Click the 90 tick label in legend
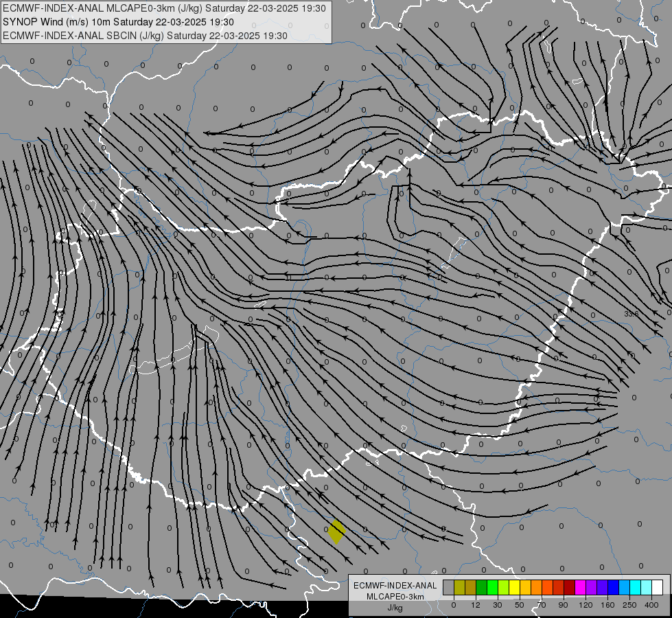The image size is (672, 618). pyautogui.click(x=563, y=605)
